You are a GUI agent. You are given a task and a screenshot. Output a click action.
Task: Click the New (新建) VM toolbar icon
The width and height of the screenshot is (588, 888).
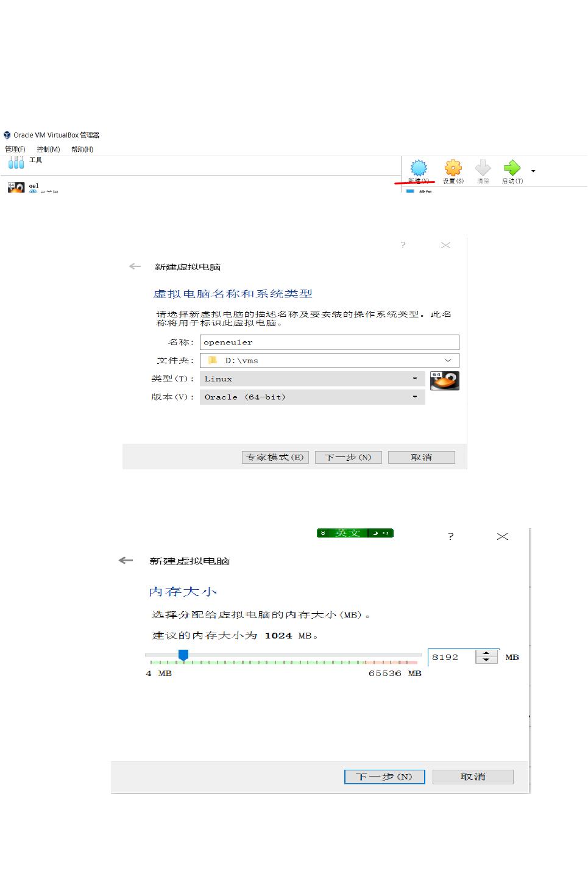419,168
